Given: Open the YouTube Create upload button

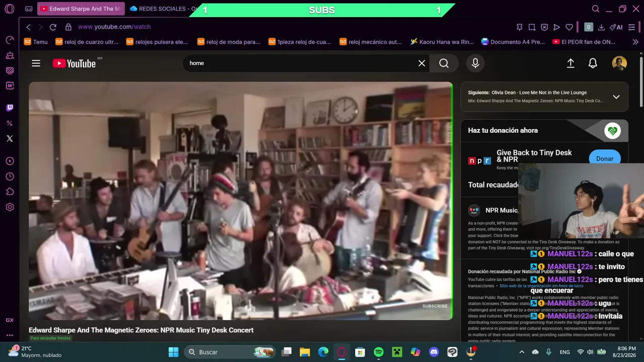Looking at the screenshot, I should [571, 63].
